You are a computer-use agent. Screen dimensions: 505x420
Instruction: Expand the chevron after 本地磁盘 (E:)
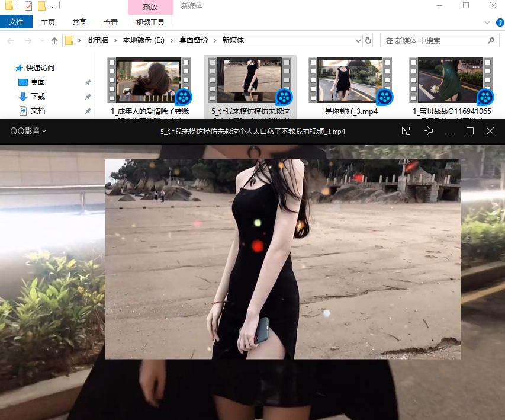pos(172,41)
